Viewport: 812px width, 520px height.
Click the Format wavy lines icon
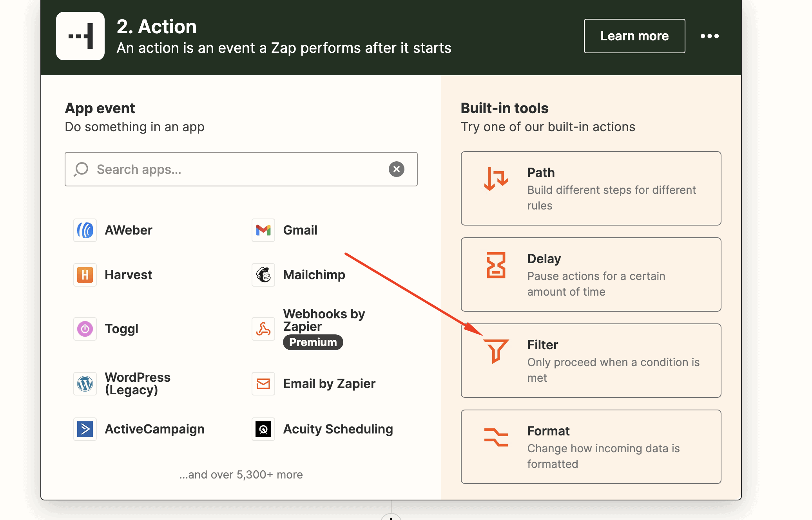496,437
